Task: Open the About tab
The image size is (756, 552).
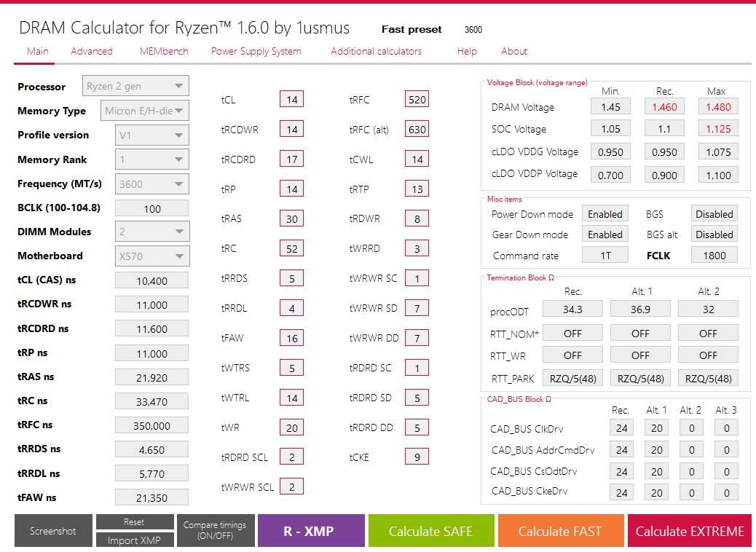Action: [514, 51]
